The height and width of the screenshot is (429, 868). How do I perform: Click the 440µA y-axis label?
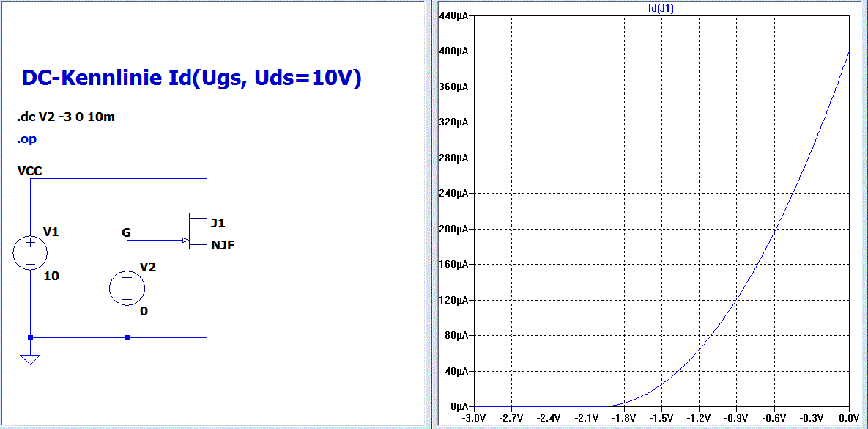pos(453,16)
